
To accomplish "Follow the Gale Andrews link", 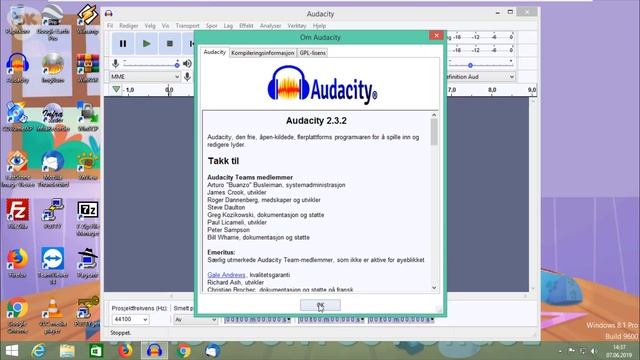I will point(226,275).
